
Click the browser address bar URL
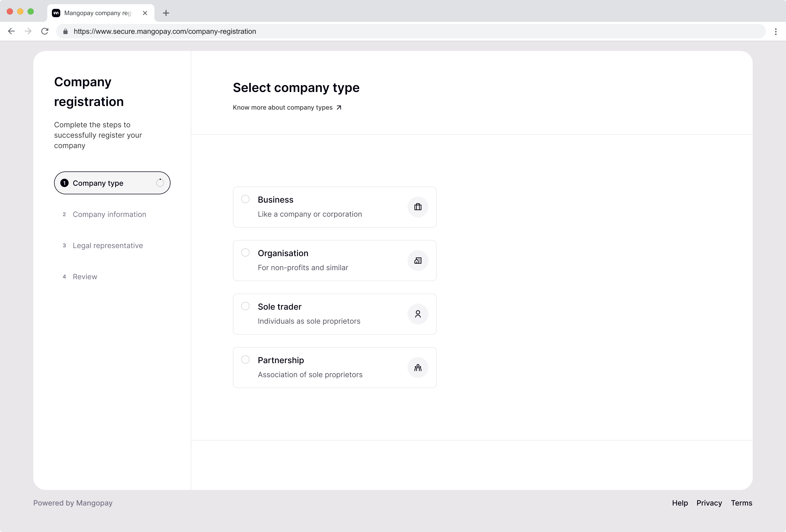165,31
